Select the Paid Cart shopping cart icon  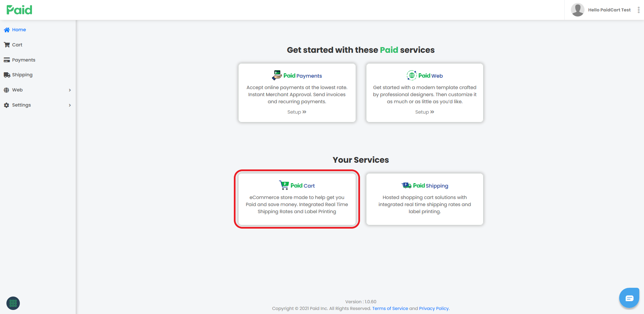pyautogui.click(x=283, y=185)
